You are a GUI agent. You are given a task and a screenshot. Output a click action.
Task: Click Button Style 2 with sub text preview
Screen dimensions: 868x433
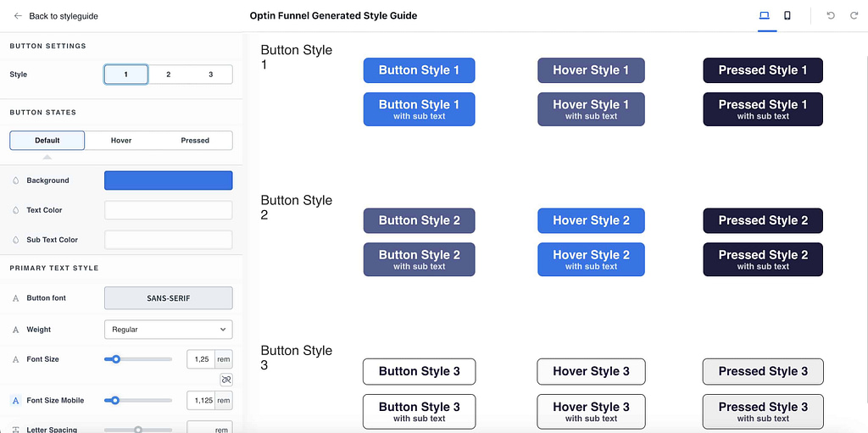(x=419, y=259)
